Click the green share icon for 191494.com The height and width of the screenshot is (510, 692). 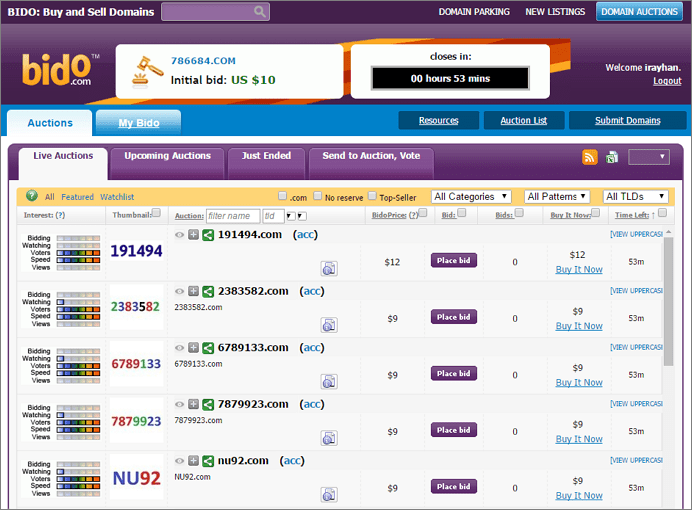click(208, 235)
